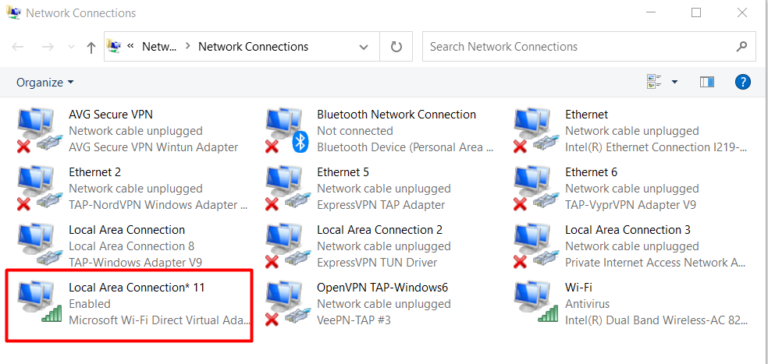Expand the address bar history dropdown

coord(363,47)
